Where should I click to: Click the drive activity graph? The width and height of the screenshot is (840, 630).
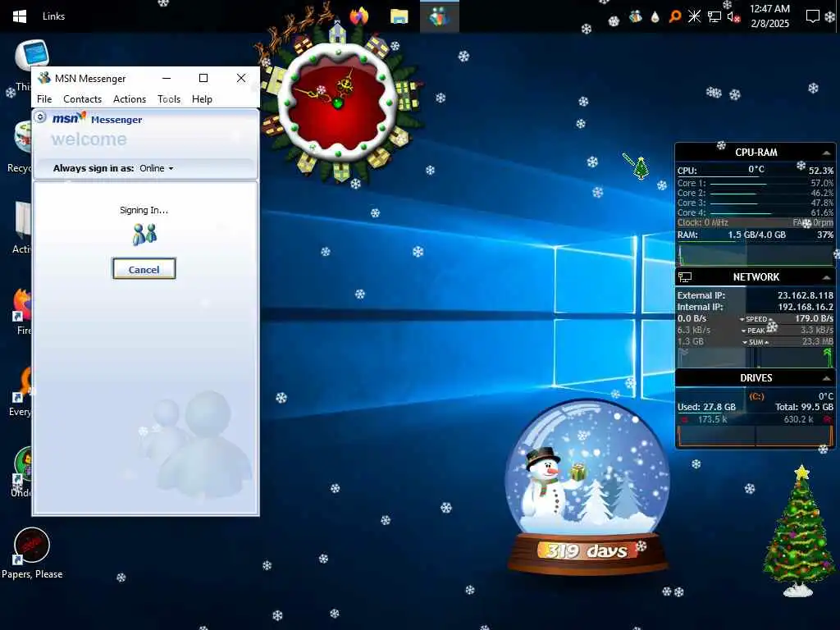click(756, 436)
